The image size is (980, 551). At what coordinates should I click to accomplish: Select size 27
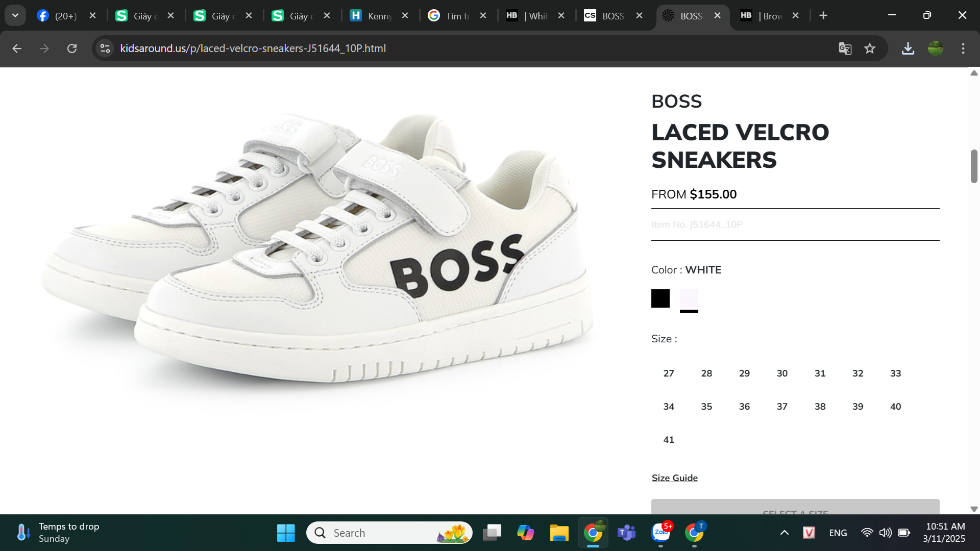[x=669, y=373]
